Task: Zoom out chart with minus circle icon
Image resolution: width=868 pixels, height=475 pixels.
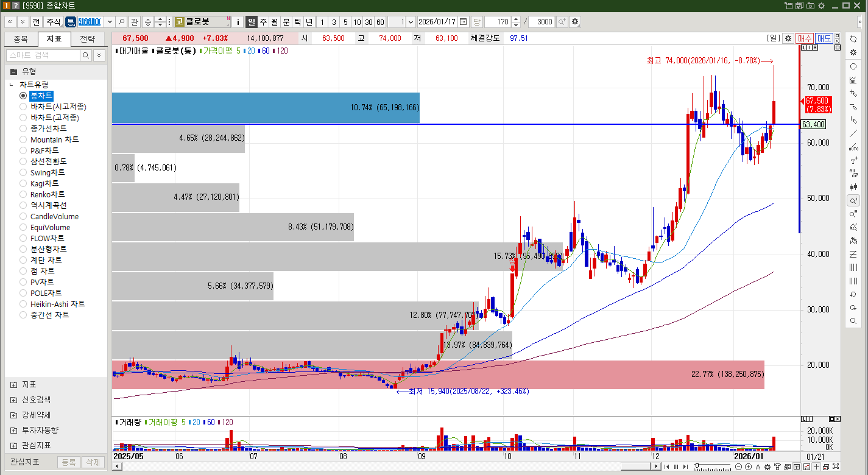Action: [739, 467]
